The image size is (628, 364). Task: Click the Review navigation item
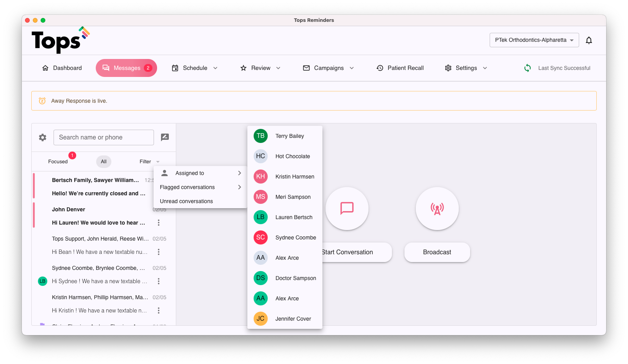(x=261, y=68)
